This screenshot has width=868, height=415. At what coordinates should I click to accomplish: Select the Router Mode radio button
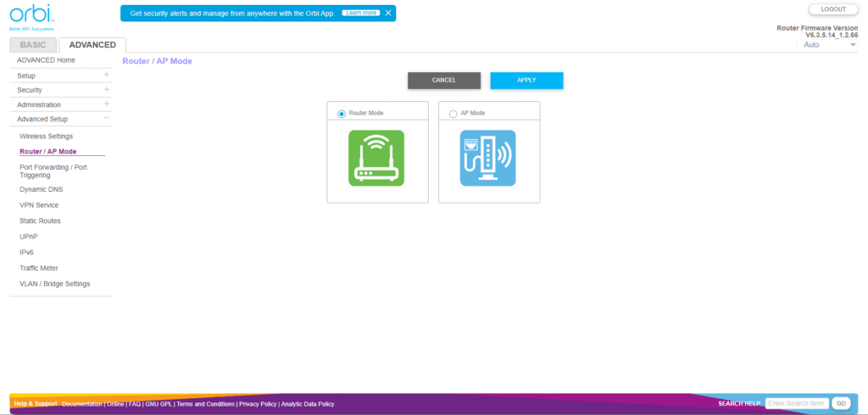(342, 114)
